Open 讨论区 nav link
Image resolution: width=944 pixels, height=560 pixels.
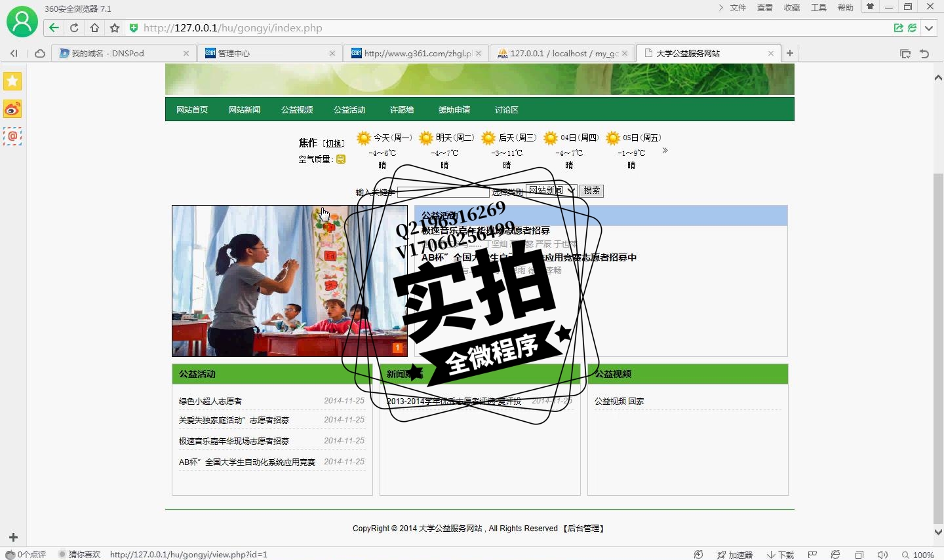click(507, 109)
